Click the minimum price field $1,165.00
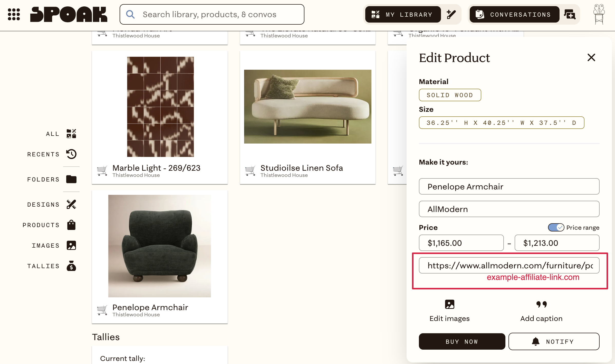The height and width of the screenshot is (364, 615). pyautogui.click(x=461, y=243)
